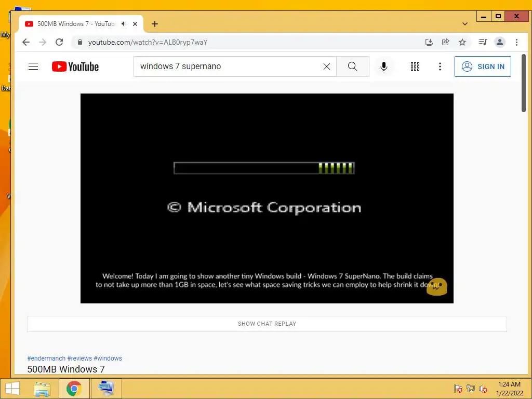The image size is (532, 399).
Task: Mute the tab via the speaker icon
Action: pyautogui.click(x=124, y=24)
